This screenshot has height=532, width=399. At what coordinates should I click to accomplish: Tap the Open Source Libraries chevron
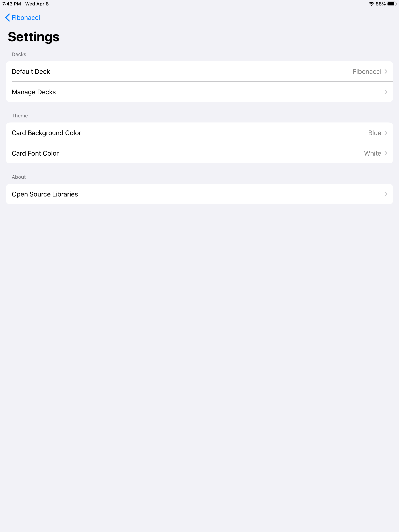(386, 194)
